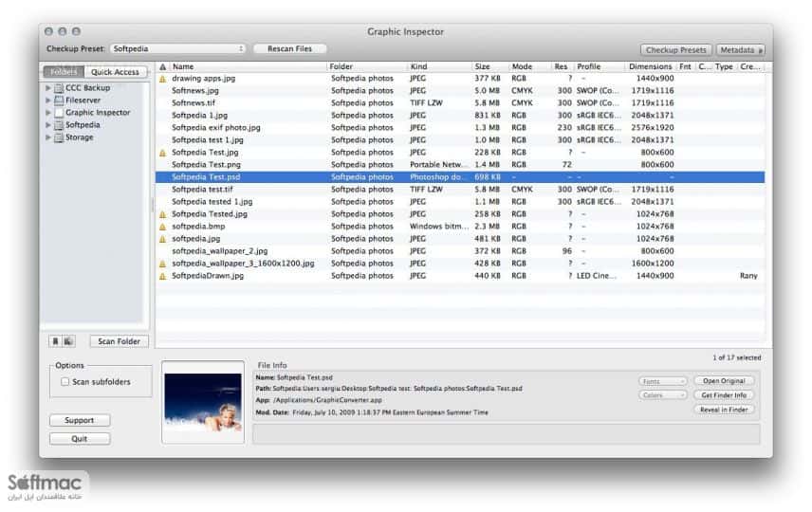
Task: Click the Rescan Files button
Action: (289, 48)
